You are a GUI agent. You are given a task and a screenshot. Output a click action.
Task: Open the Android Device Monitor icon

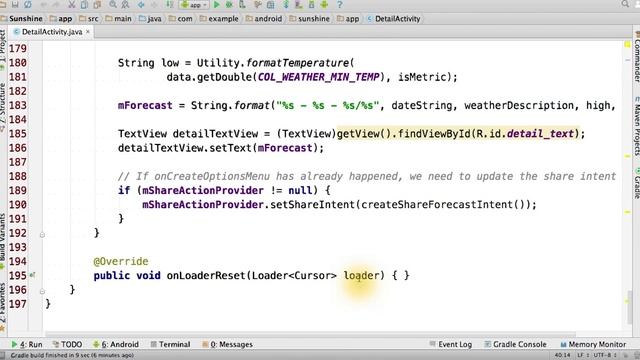(324, 4)
